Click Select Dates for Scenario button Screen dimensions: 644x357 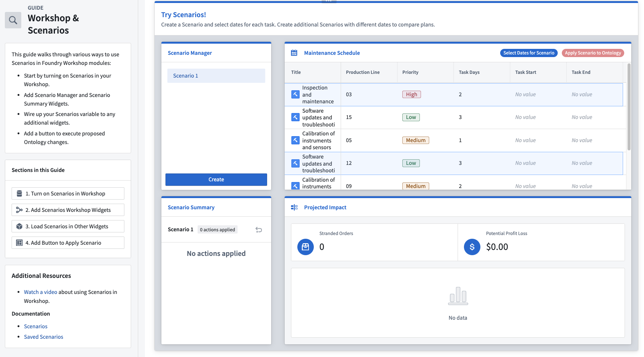tap(528, 53)
